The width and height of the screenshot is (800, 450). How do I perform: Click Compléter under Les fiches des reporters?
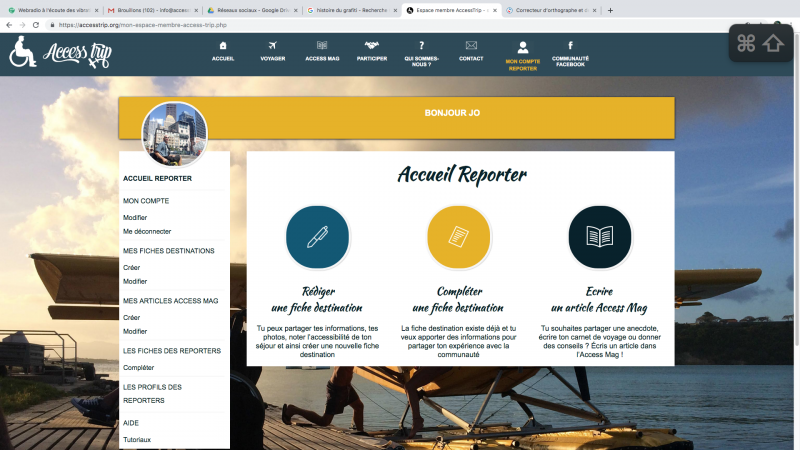138,367
